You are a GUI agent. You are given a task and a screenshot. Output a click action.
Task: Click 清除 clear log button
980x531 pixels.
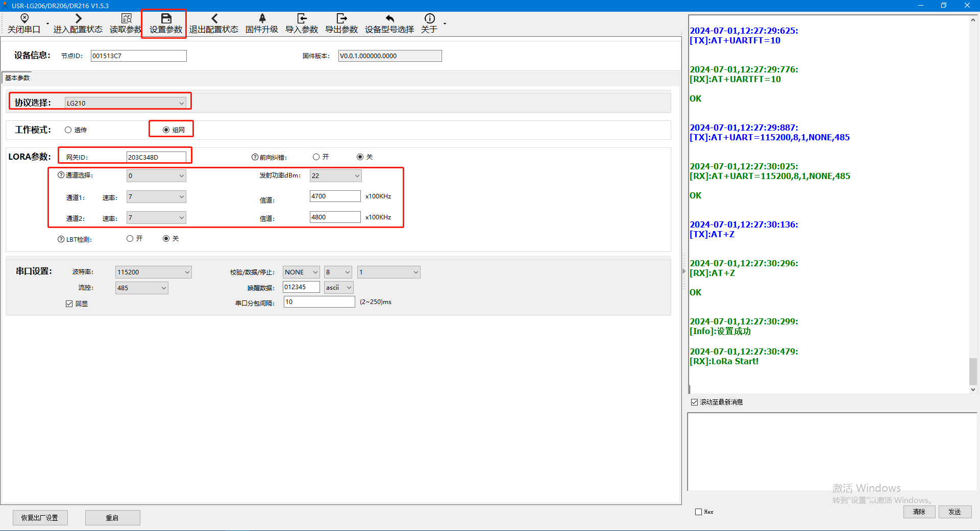point(919,512)
